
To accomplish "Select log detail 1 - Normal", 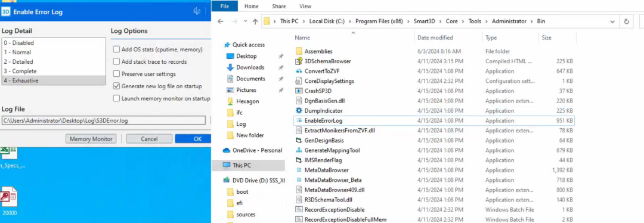I will [x=54, y=52].
